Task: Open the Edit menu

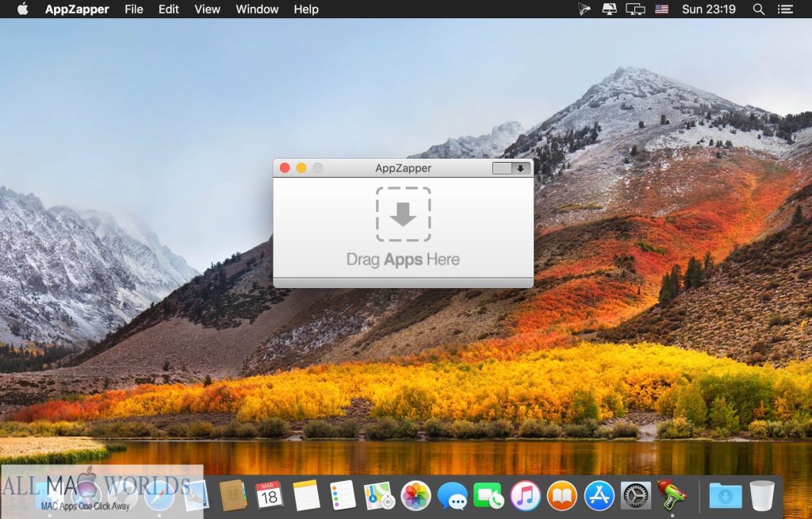Action: tap(168, 9)
